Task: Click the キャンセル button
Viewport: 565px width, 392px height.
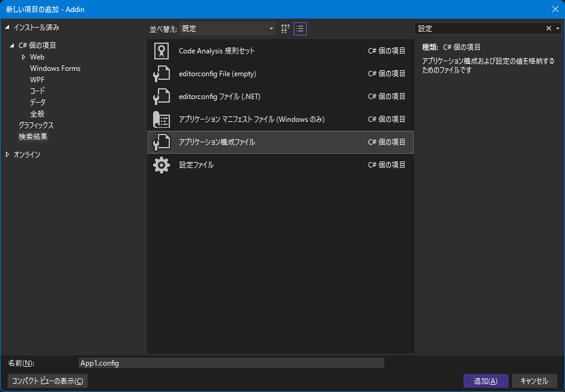Action: (534, 381)
